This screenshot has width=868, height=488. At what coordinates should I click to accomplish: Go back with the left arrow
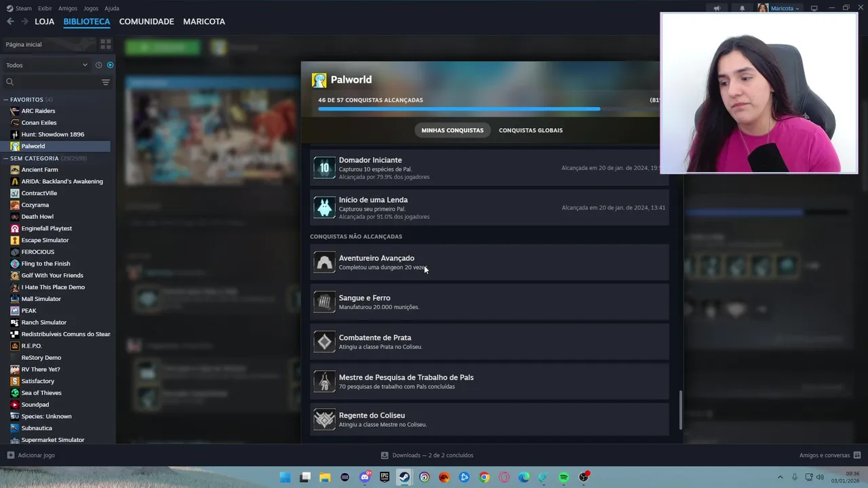tap(10, 22)
